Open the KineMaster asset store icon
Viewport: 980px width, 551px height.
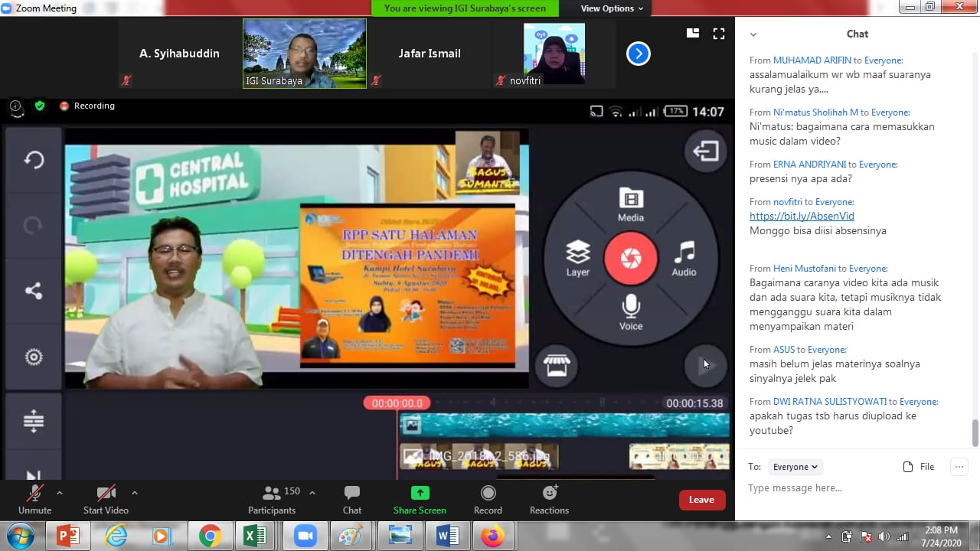click(x=557, y=367)
